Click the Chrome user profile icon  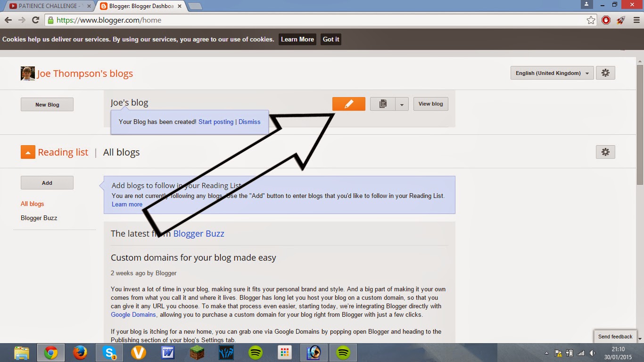point(586,4)
